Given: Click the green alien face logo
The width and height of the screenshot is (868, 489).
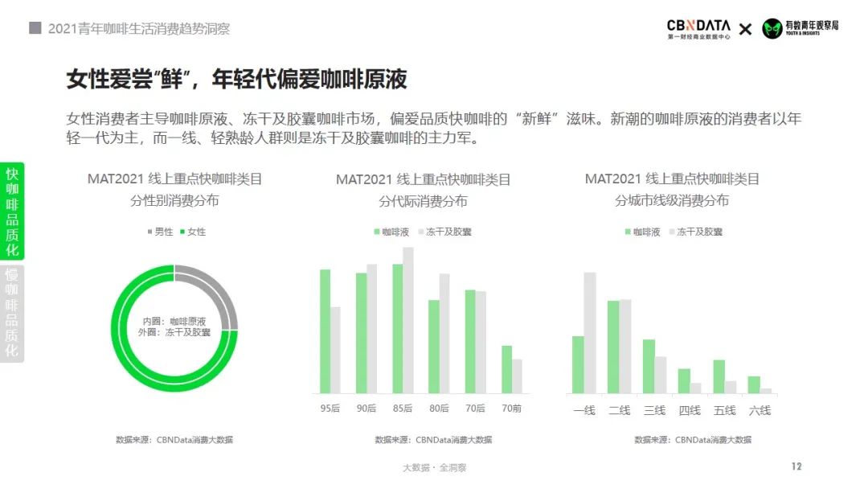Looking at the screenshot, I should [x=772, y=29].
